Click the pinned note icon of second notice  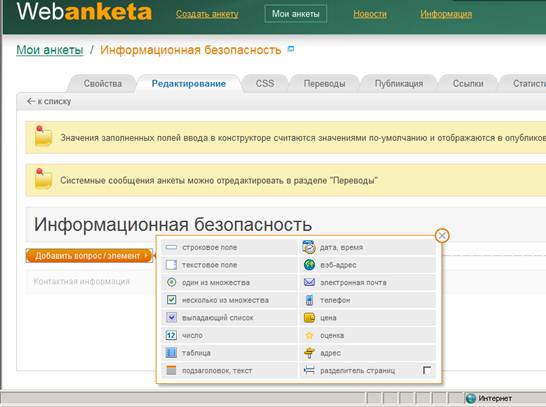point(43,179)
